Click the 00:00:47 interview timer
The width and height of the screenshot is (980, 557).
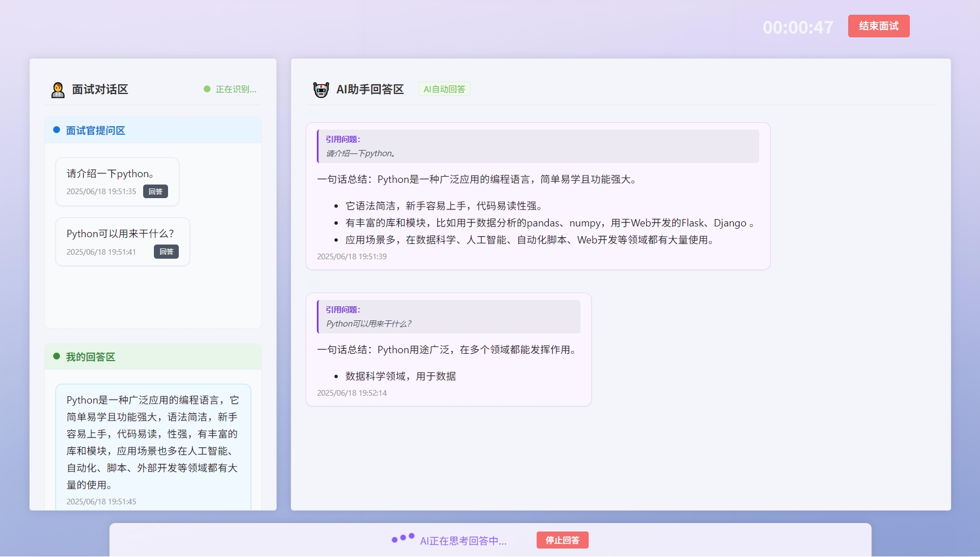(798, 27)
